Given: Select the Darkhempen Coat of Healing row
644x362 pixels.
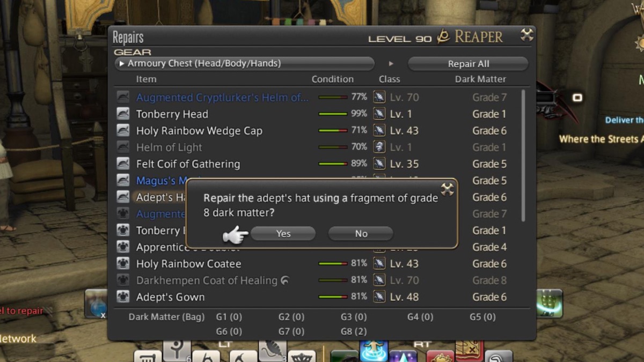Looking at the screenshot, I should [317, 280].
